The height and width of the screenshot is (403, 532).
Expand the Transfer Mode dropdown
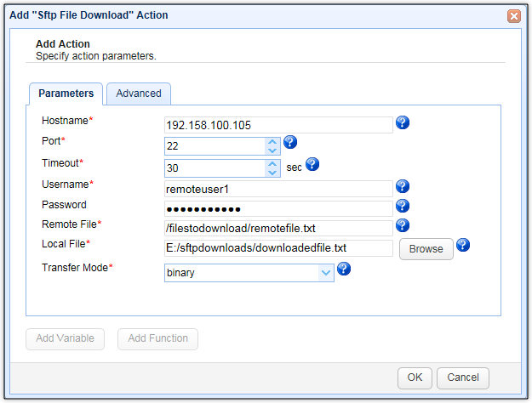[324, 273]
